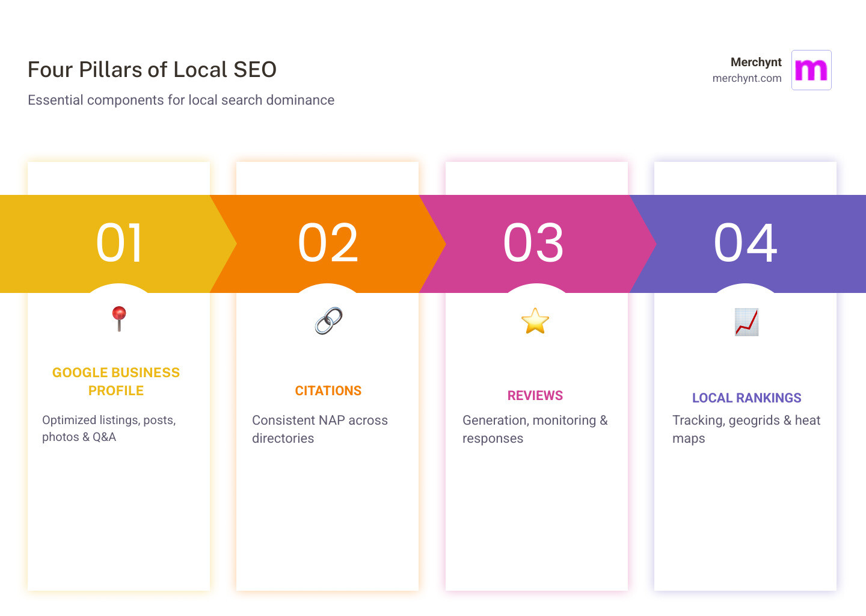Click the Reviews card description text

(x=535, y=429)
